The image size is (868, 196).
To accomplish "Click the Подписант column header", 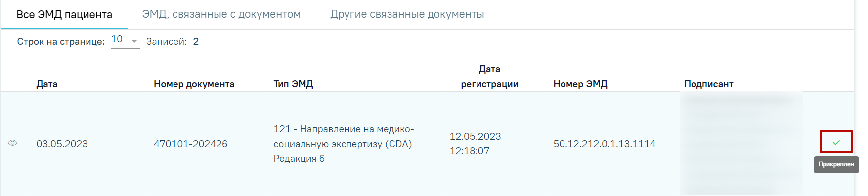I will (x=708, y=84).
